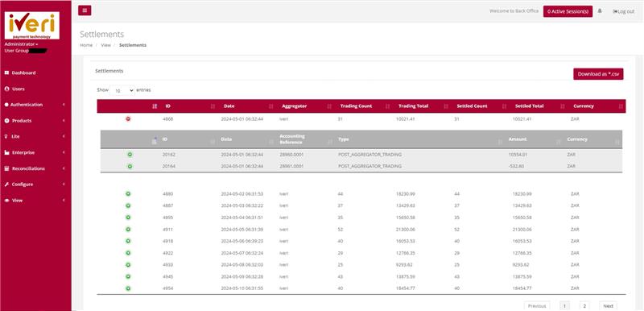Screen dimensions: 644x311
Task: Open the Administrator user dropdown
Action: click(x=22, y=44)
